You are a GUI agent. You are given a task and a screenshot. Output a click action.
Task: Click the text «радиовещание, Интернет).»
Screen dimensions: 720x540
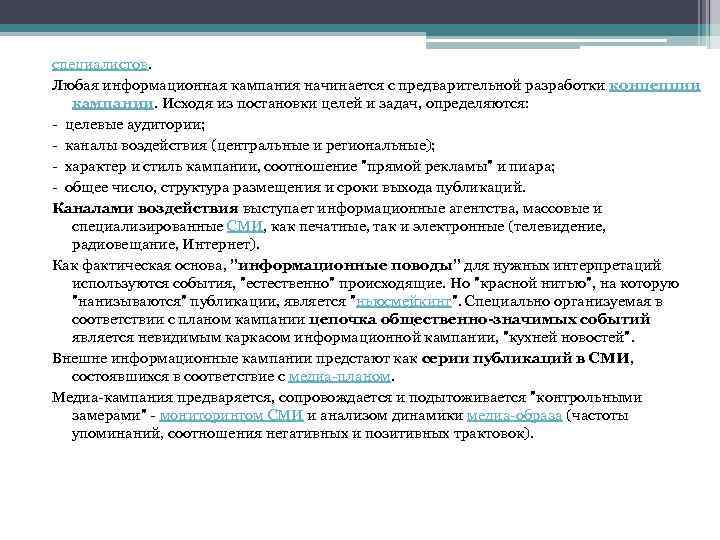(x=165, y=245)
